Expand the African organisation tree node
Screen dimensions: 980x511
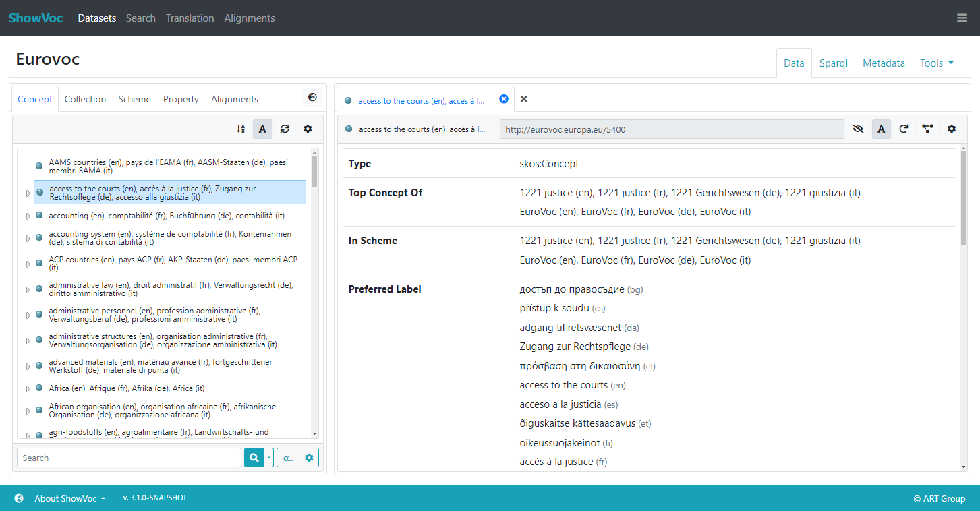[28, 411]
